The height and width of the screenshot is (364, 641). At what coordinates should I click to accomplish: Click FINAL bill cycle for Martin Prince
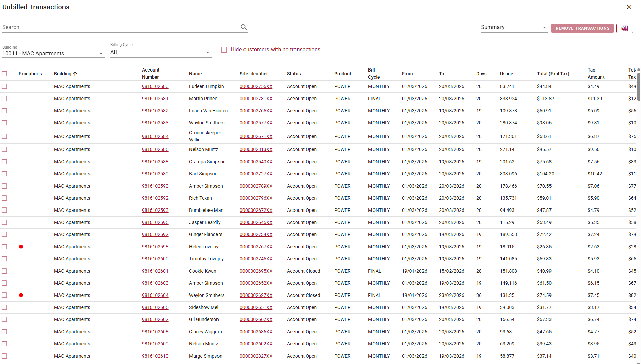375,99
